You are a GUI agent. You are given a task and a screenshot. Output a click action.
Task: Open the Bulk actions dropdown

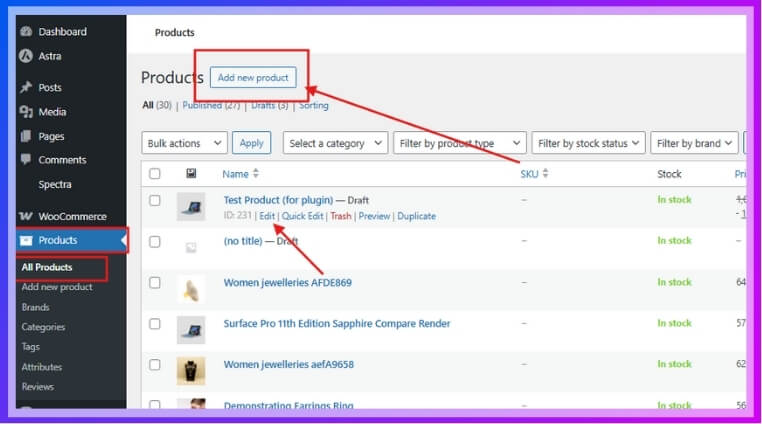(x=184, y=143)
